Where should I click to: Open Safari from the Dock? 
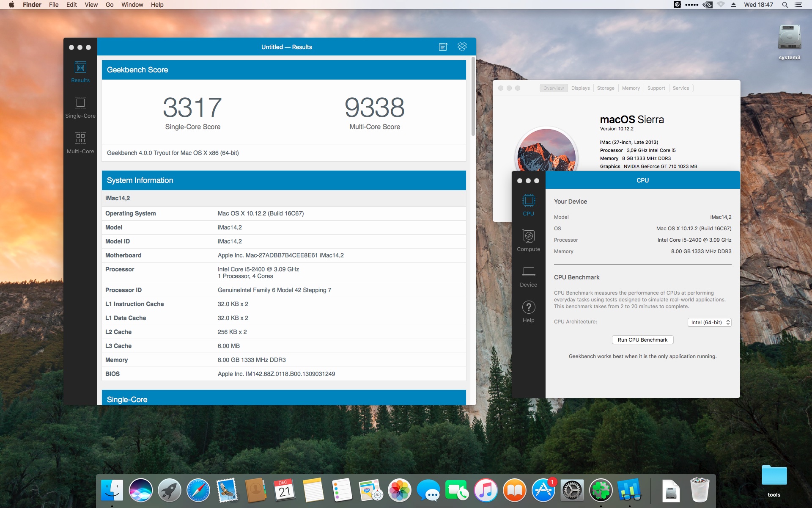(198, 490)
